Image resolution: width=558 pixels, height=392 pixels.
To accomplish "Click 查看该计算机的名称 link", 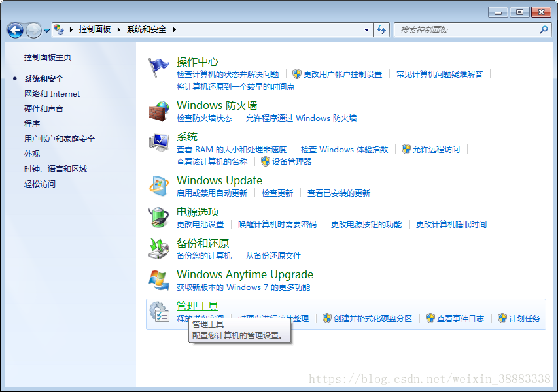I will coord(212,162).
